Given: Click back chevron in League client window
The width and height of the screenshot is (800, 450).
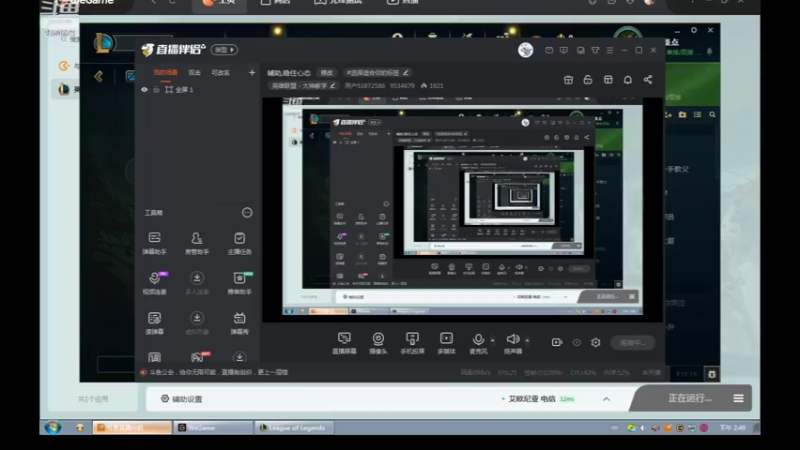Looking at the screenshot, I should coord(98,77).
